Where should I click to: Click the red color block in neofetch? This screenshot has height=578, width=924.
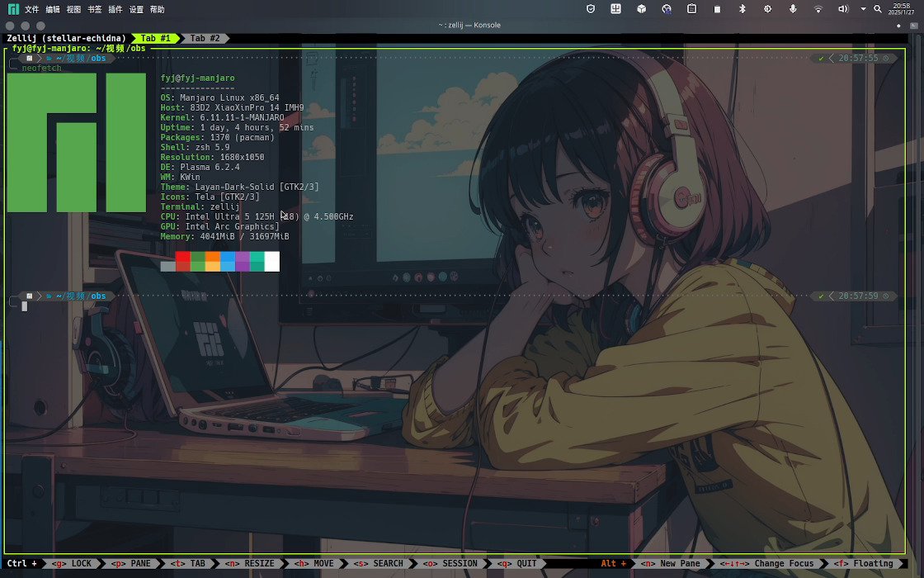point(182,261)
